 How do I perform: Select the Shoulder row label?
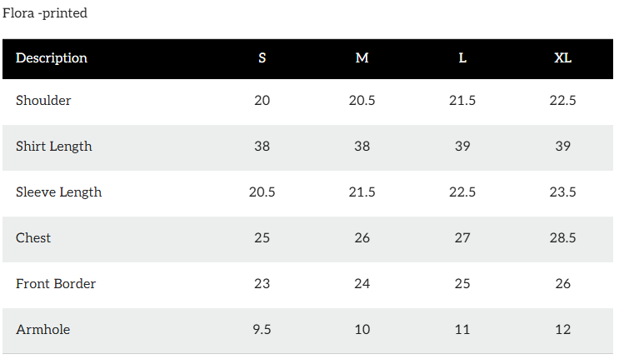(43, 101)
